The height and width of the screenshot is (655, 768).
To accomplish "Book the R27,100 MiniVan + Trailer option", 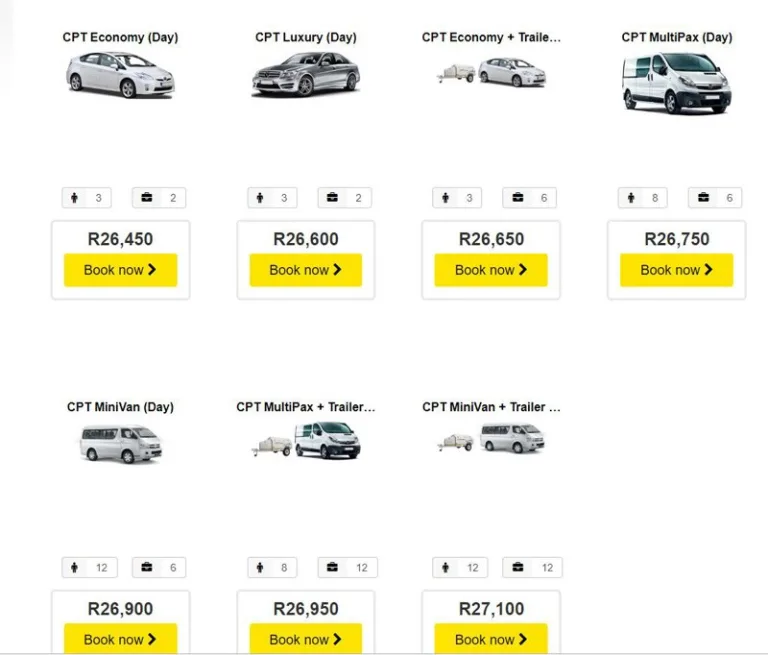I will [491, 639].
